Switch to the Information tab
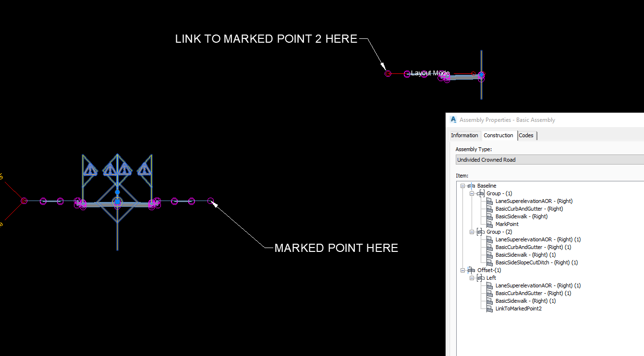Screen dimensions: 644x356 click(464, 135)
